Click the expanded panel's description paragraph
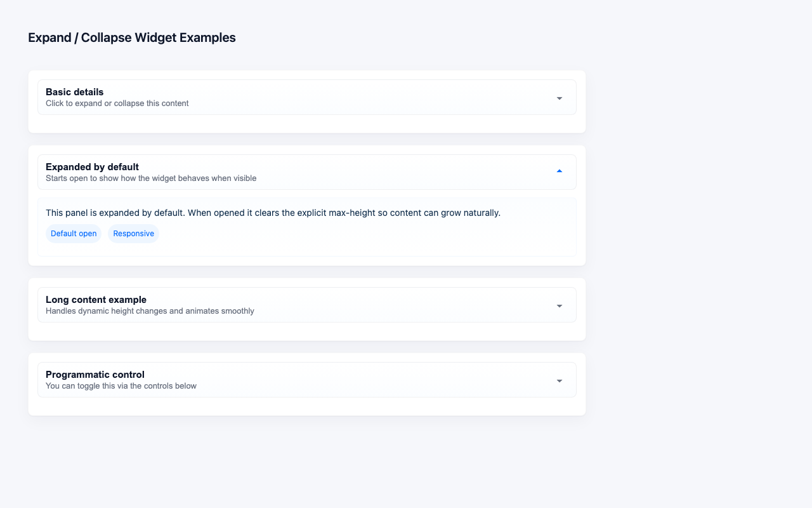This screenshot has width=812, height=508. click(x=273, y=213)
